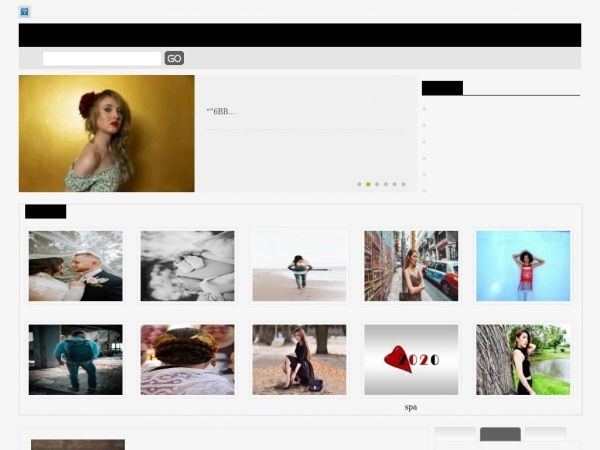600x450 pixels.
Task: Click the "spa" caption link
Action: (411, 407)
